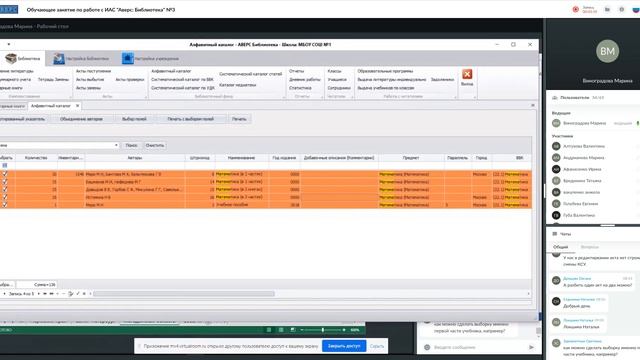Screen dimensions: 640x360
Task: Click the Поиск search button
Action: tap(131, 145)
